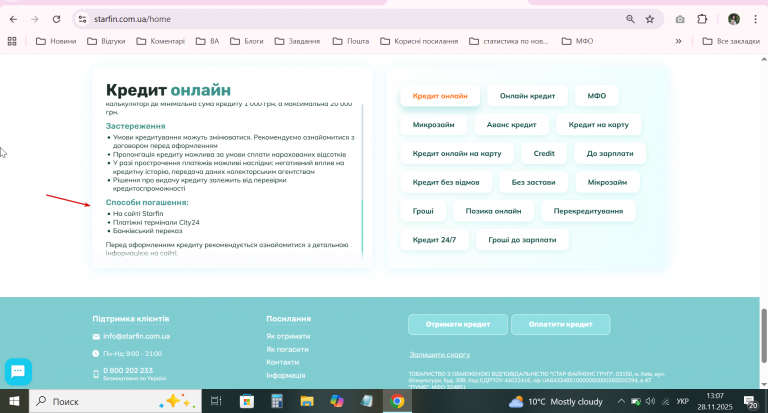Launch Microsoft Store from taskbar
The height and width of the screenshot is (413, 768).
247,401
